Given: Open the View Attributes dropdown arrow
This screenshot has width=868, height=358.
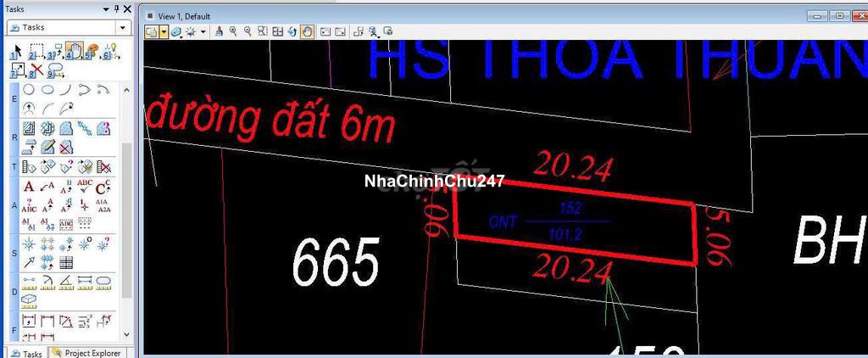Looking at the screenshot, I should pos(164,31).
